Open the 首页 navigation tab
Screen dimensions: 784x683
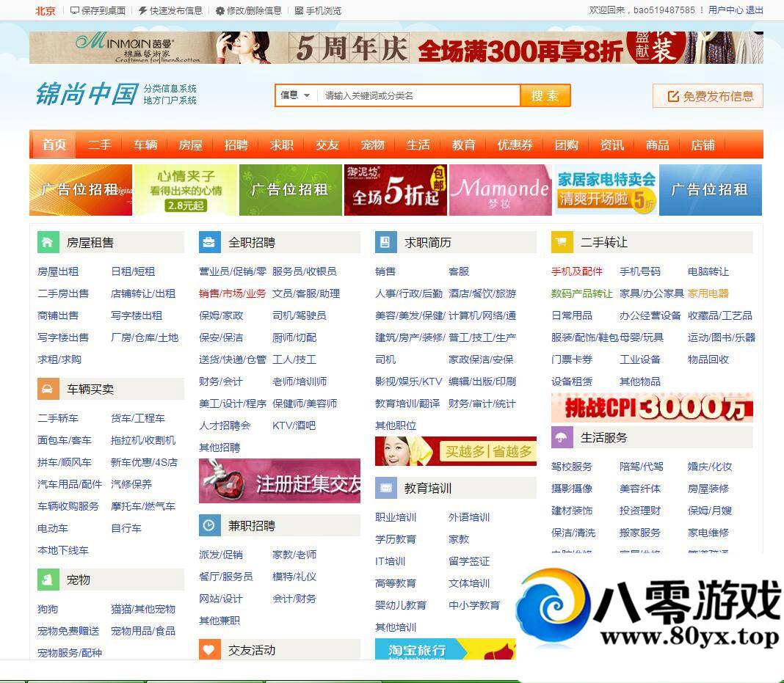pyautogui.click(x=54, y=145)
